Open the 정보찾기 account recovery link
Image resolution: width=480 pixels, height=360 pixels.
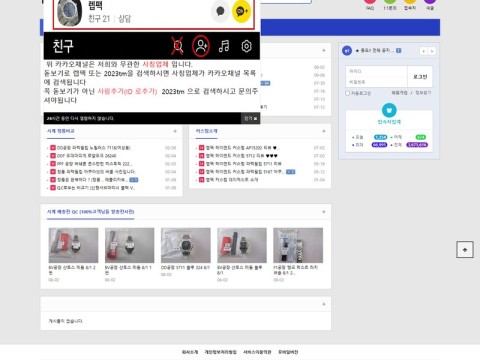coord(423,93)
